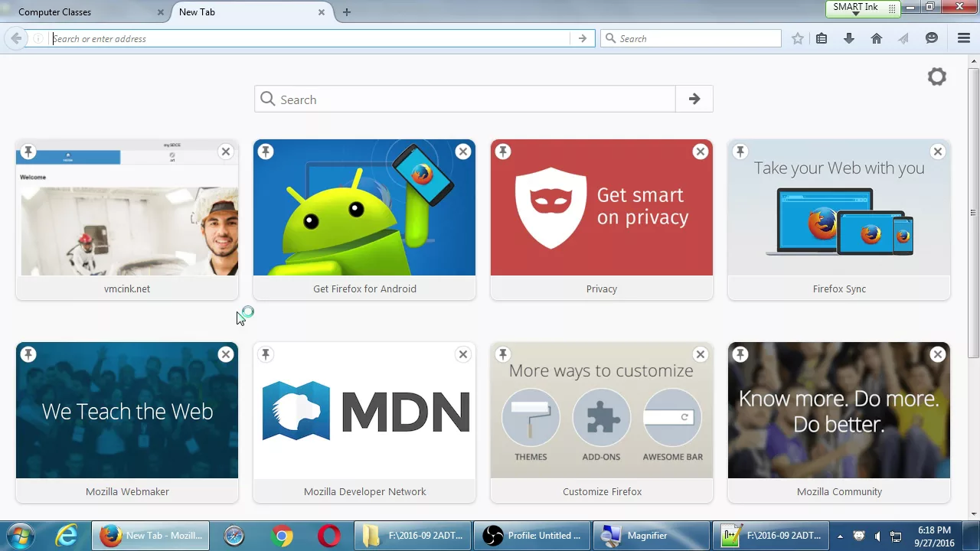
Task: Open the F:\2016-09 folder taskbar button
Action: tap(413, 536)
